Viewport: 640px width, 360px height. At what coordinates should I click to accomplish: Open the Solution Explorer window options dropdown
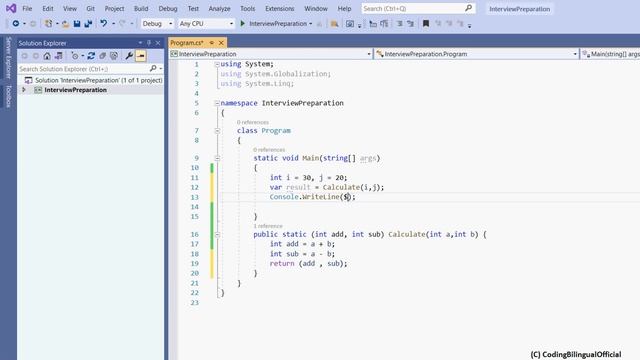click(140, 43)
